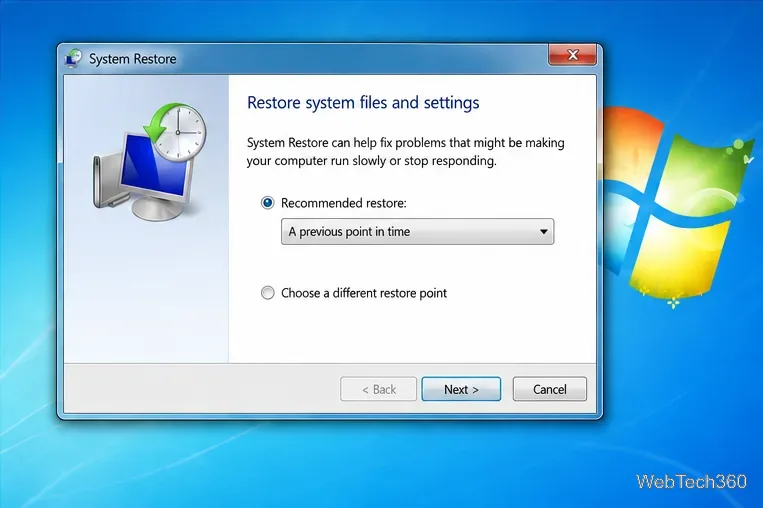
Task: Close the System Restore dialog
Action: coord(572,54)
